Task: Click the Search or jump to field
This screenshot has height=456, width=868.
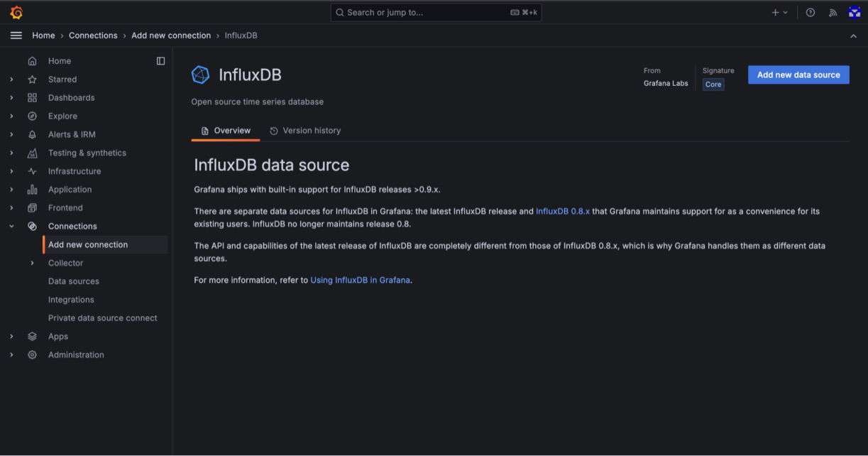Action: 436,13
